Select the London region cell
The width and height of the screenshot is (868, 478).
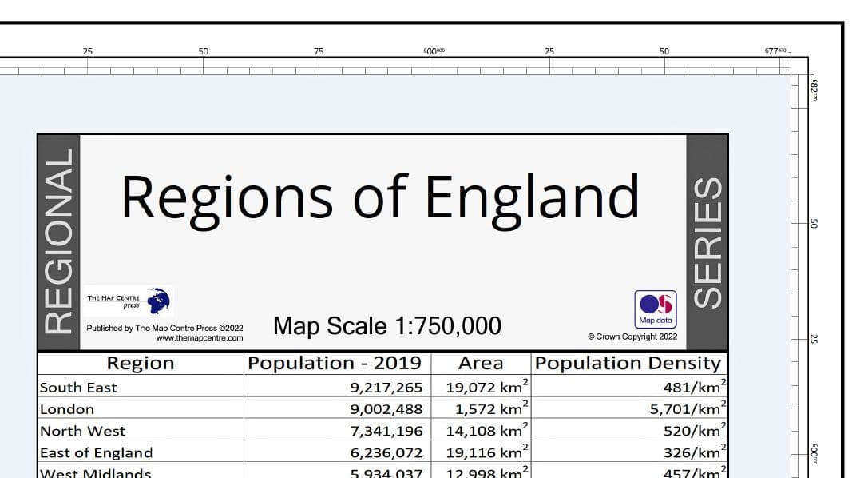click(67, 409)
